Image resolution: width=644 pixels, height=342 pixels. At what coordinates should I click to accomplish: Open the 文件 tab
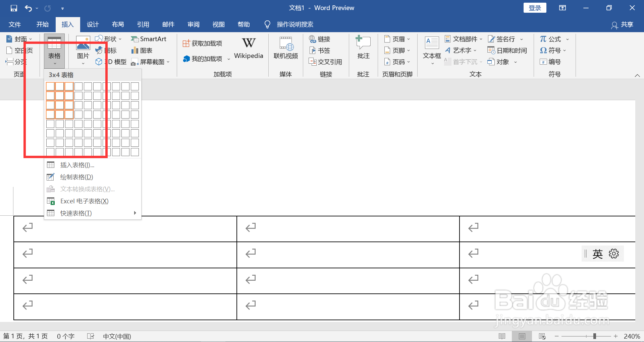coord(15,24)
